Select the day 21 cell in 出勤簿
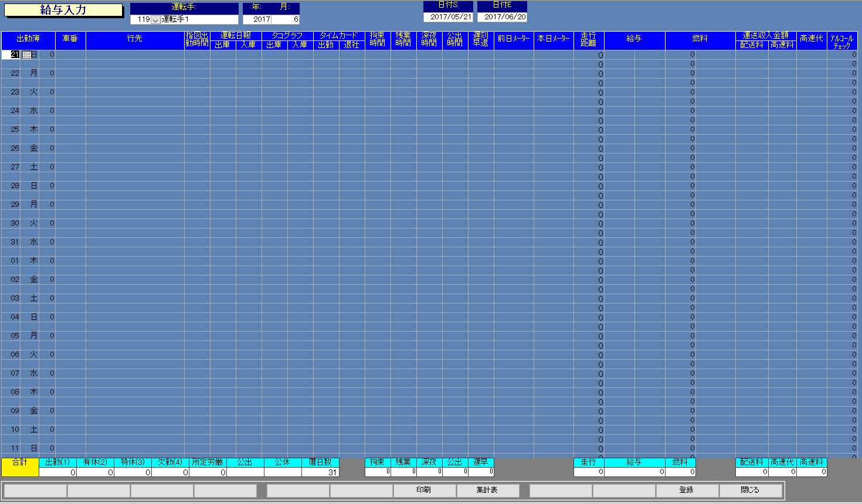This screenshot has height=504, width=862. click(11, 55)
